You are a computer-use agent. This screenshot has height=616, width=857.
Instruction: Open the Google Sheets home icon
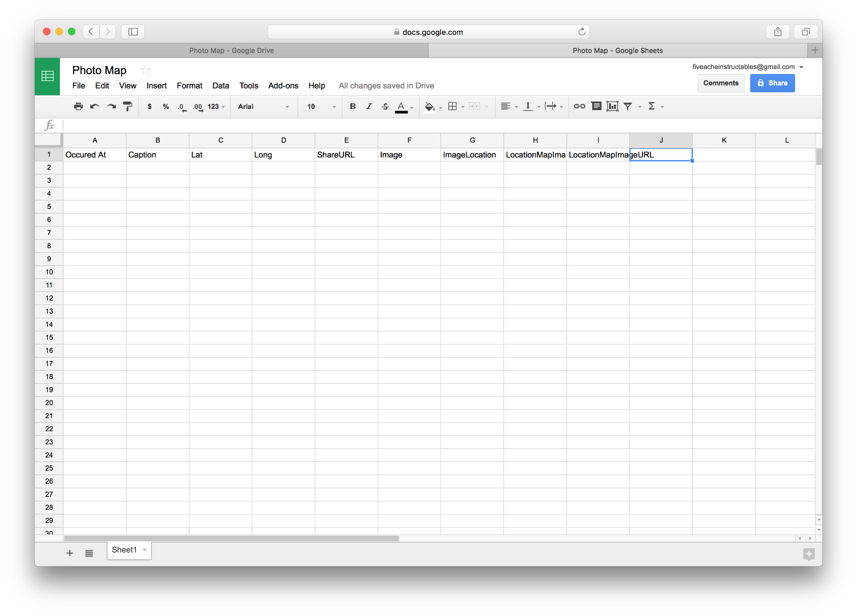(x=48, y=76)
